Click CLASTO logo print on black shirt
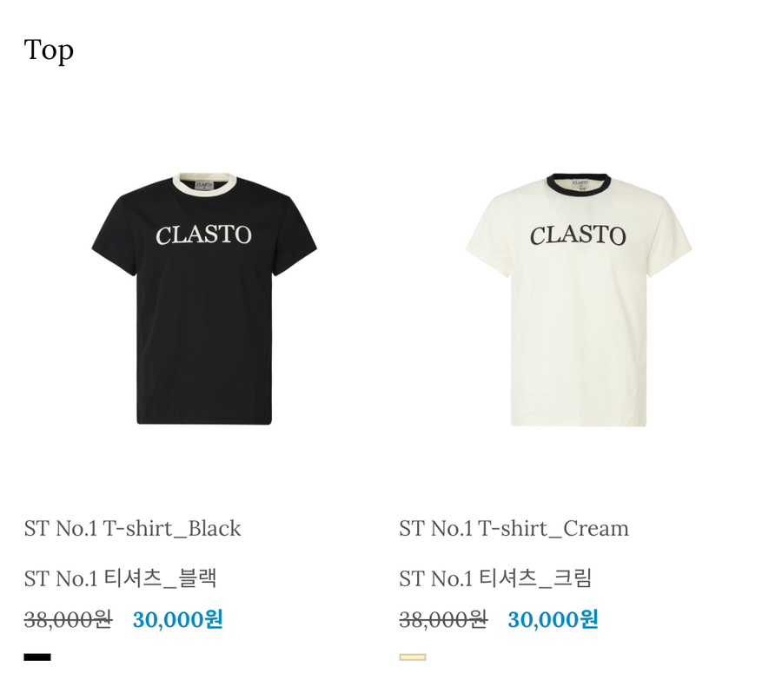This screenshot has width=782, height=700. click(203, 235)
